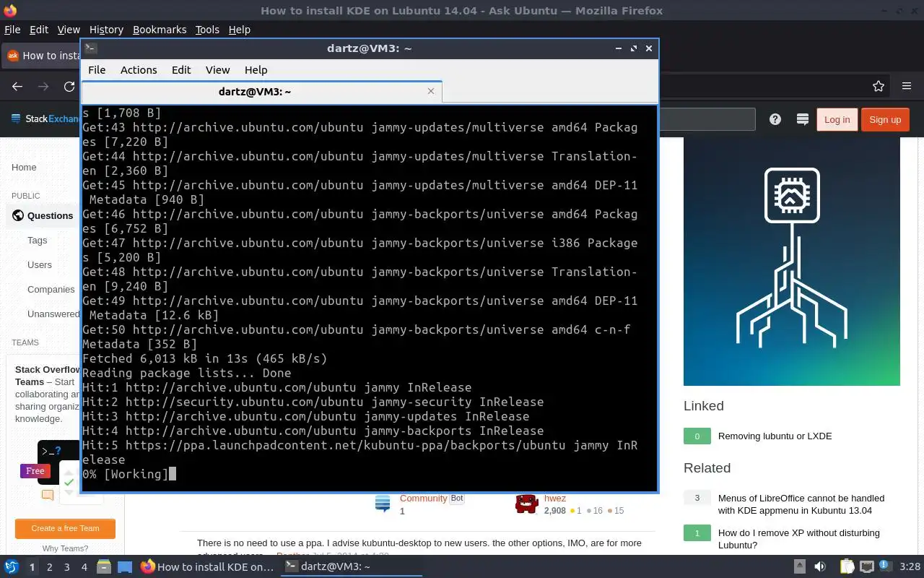Switch to Firefox window in taskbar

click(208, 567)
